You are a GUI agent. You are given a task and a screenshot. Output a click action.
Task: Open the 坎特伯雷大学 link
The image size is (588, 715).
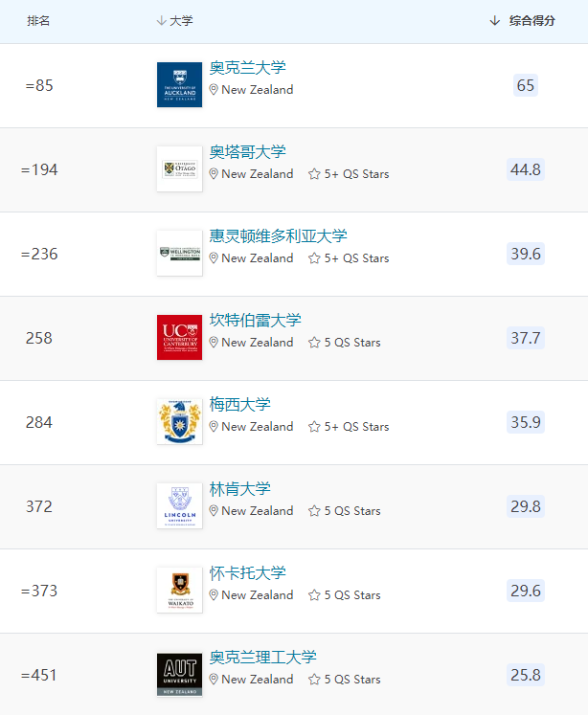click(255, 321)
